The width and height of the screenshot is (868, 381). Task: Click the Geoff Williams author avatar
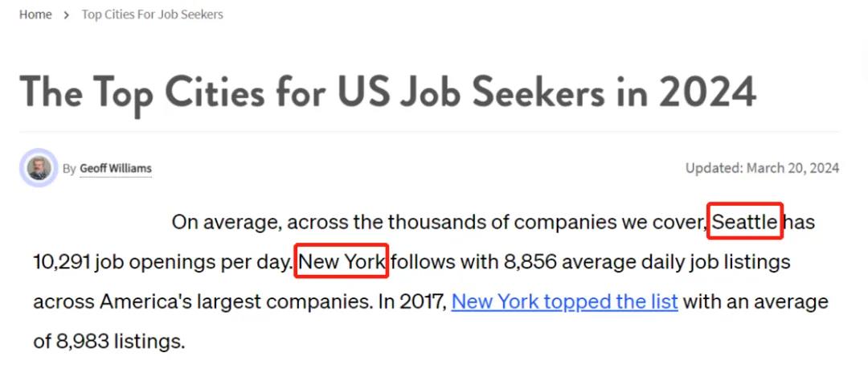pos(39,168)
